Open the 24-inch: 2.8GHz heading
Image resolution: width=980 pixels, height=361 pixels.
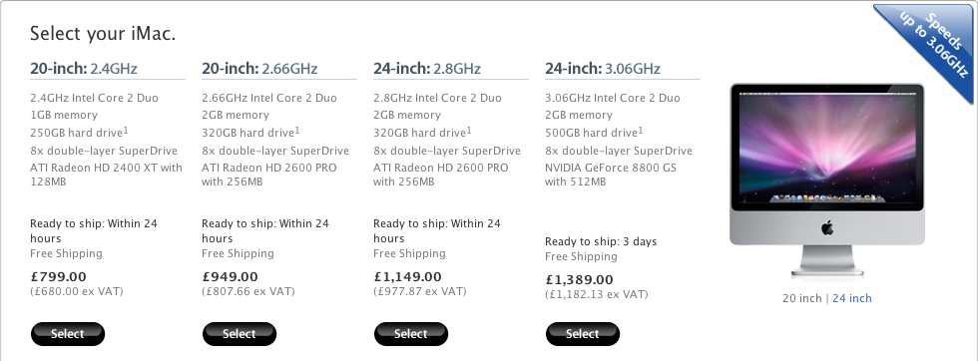coord(427,68)
